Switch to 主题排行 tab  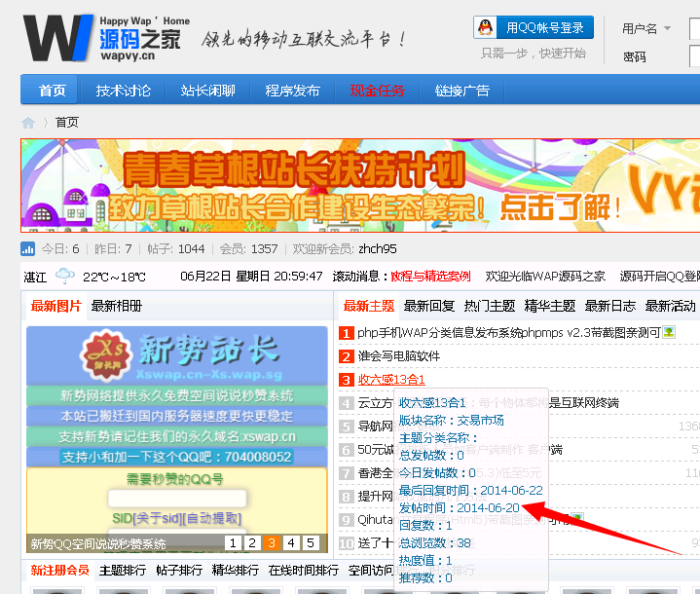(x=123, y=571)
